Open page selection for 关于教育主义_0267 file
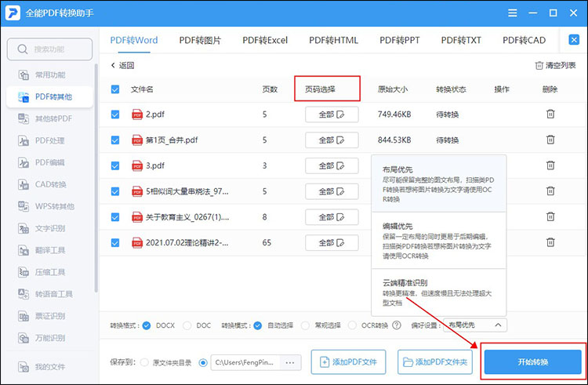The width and height of the screenshot is (588, 385). [x=332, y=216]
